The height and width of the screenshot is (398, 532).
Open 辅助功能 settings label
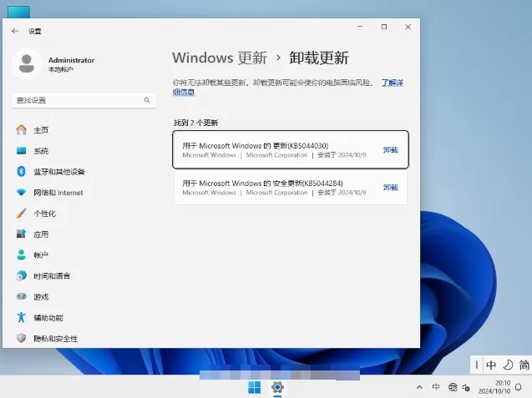point(48,318)
